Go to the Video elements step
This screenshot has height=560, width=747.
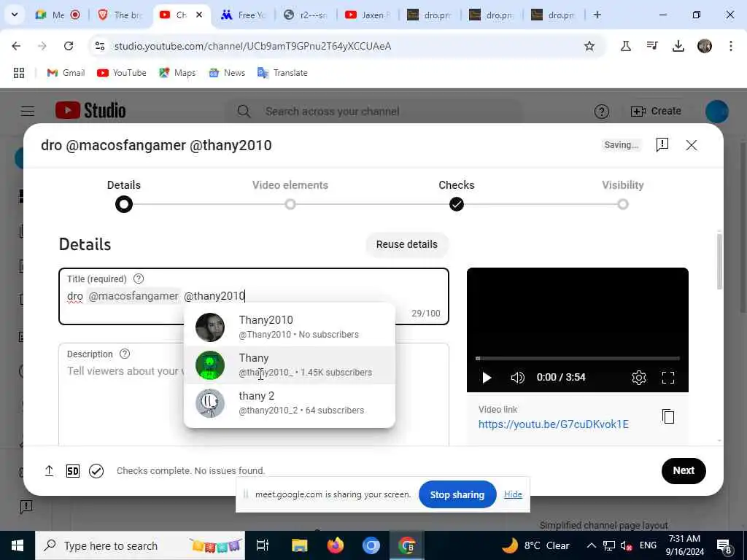pyautogui.click(x=290, y=195)
